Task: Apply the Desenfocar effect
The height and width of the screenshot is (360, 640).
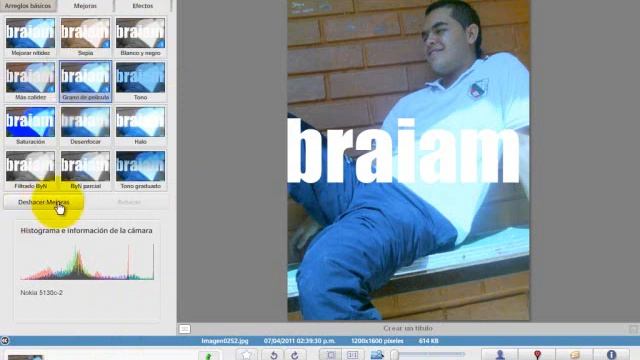Action: click(85, 126)
